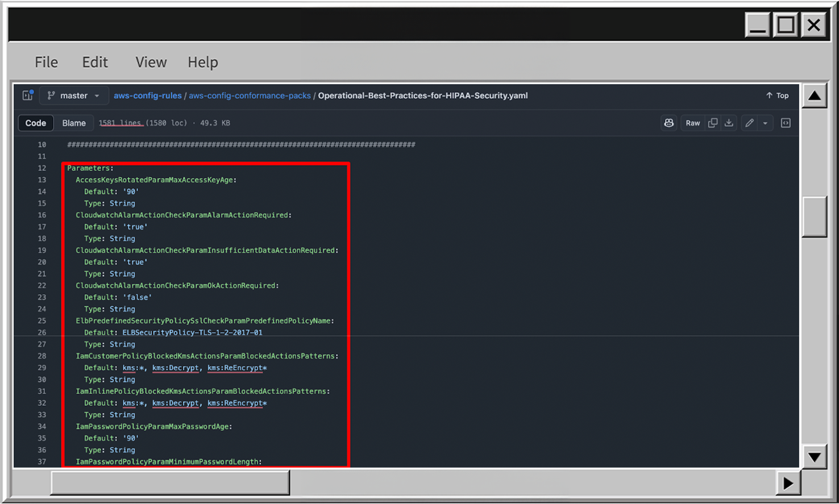Viewport: 839px width, 504px height.
Task: Switch to the Code view tab
Action: click(x=36, y=123)
